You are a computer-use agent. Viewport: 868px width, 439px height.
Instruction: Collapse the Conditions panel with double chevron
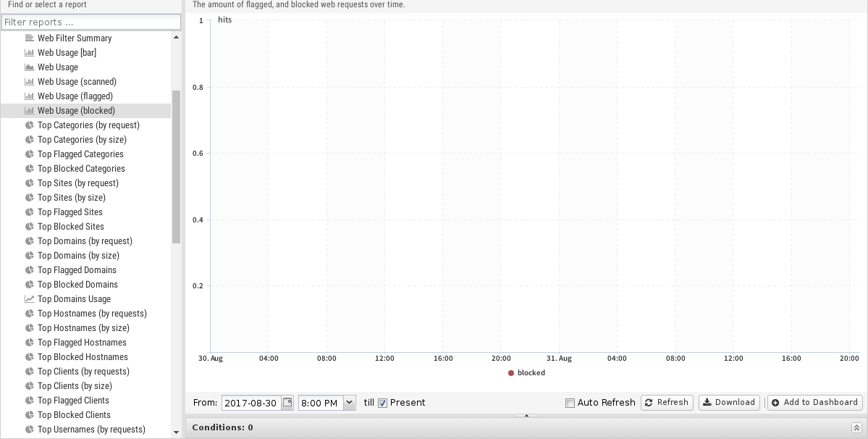pos(856,427)
